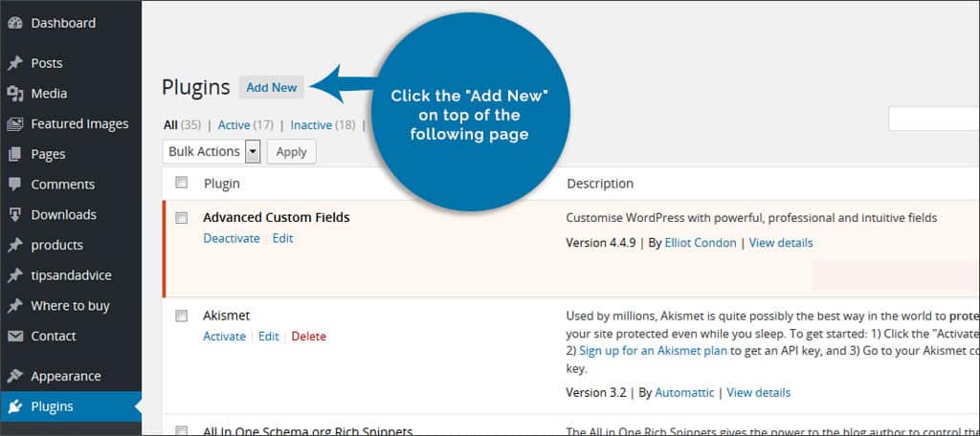Open Contact menu item
The height and width of the screenshot is (436, 980).
pos(54,336)
